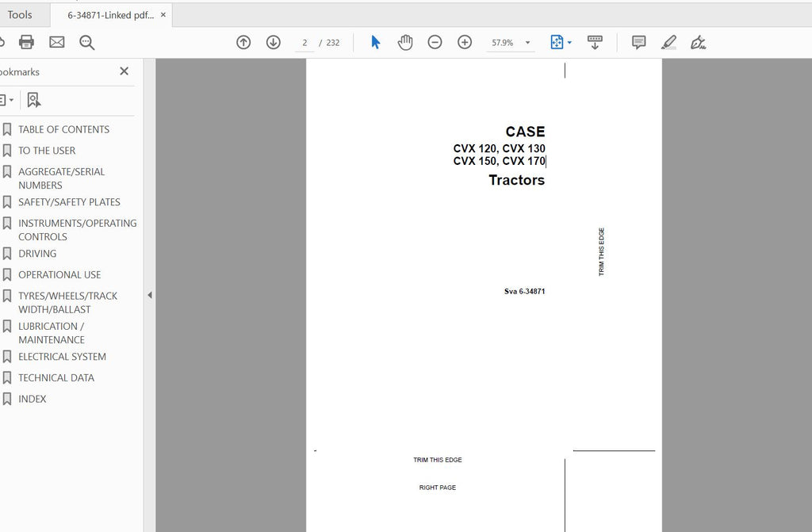Open the zoom level dropdown arrow
Screen dimensions: 812x532
point(527,43)
